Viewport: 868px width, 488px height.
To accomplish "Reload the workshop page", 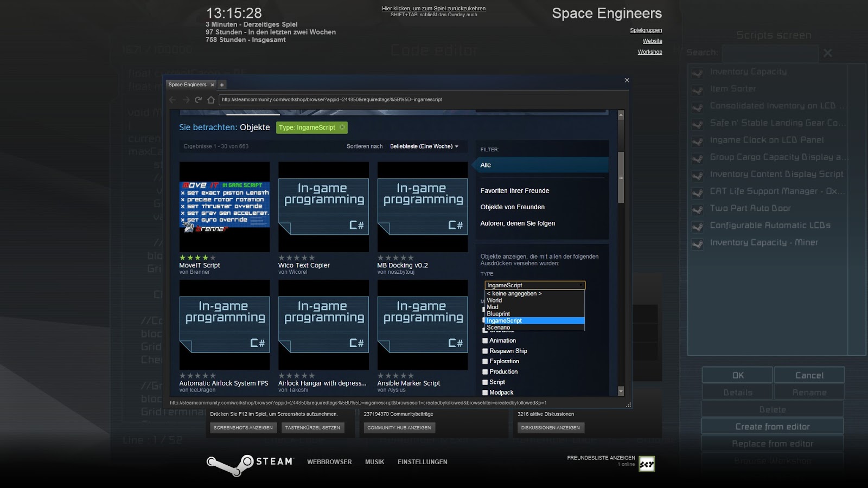I will tap(199, 100).
